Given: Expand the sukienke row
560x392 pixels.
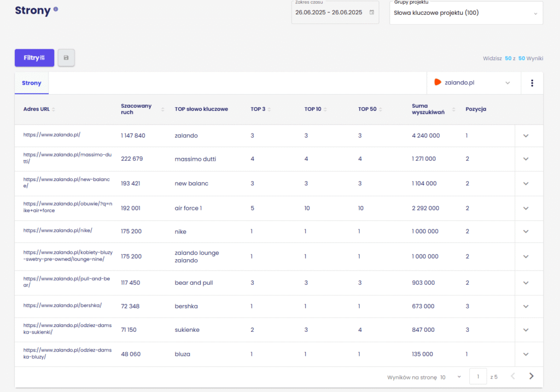Looking at the screenshot, I should (x=526, y=330).
